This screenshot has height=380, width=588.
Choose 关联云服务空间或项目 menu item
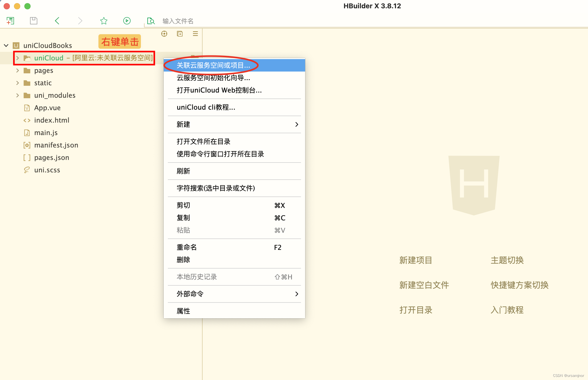click(x=234, y=65)
